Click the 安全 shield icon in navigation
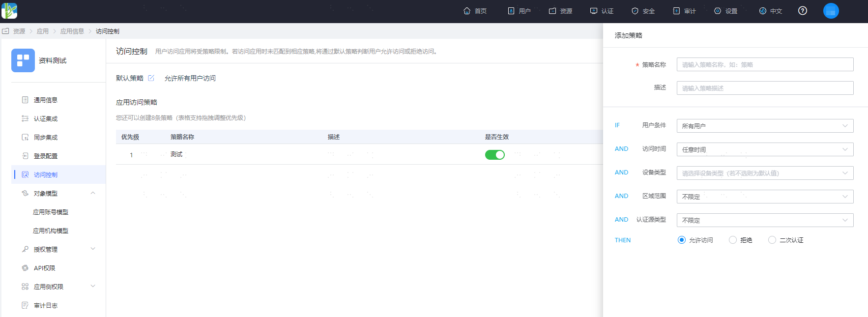This screenshot has height=317, width=868. (635, 11)
